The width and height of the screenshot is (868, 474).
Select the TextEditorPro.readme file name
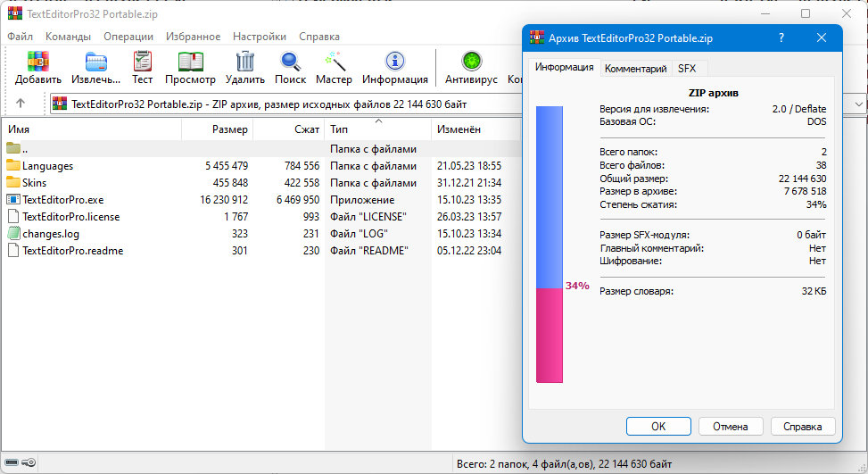coord(72,251)
